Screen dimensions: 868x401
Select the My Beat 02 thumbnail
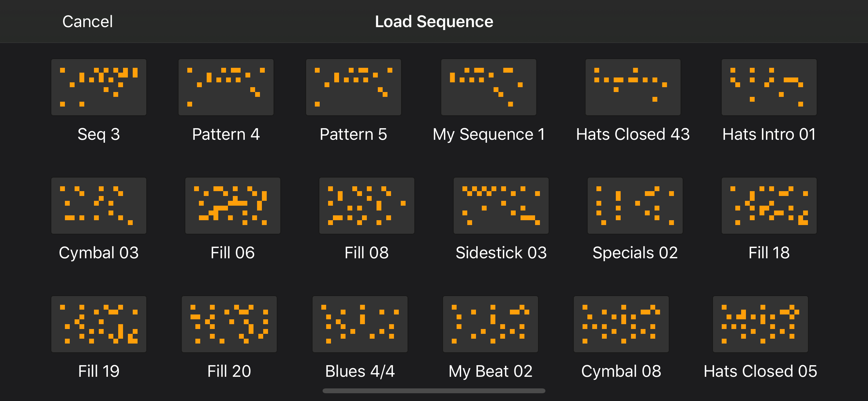[x=490, y=324]
